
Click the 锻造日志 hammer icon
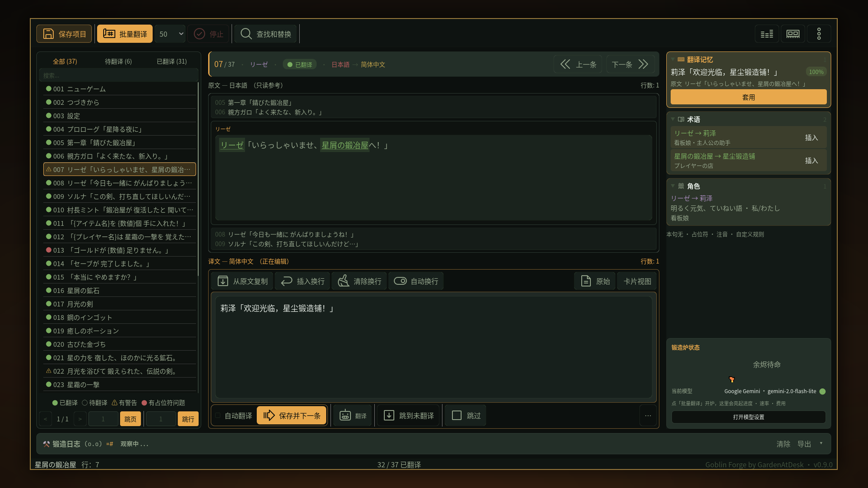pyautogui.click(x=46, y=444)
